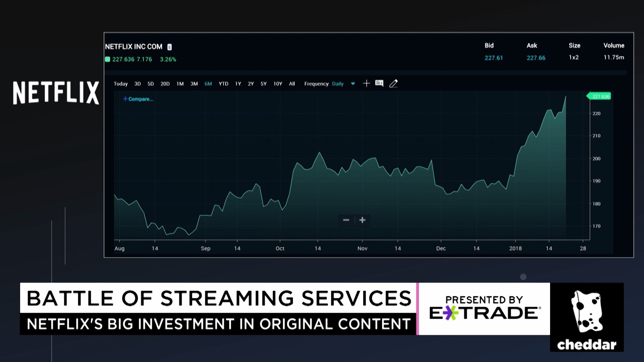Switch chart range to Today
This screenshot has height=362, width=644.
[x=121, y=84]
